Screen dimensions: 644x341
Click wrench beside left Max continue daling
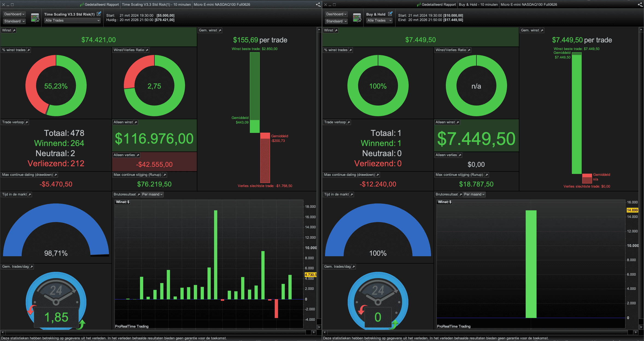(x=56, y=175)
